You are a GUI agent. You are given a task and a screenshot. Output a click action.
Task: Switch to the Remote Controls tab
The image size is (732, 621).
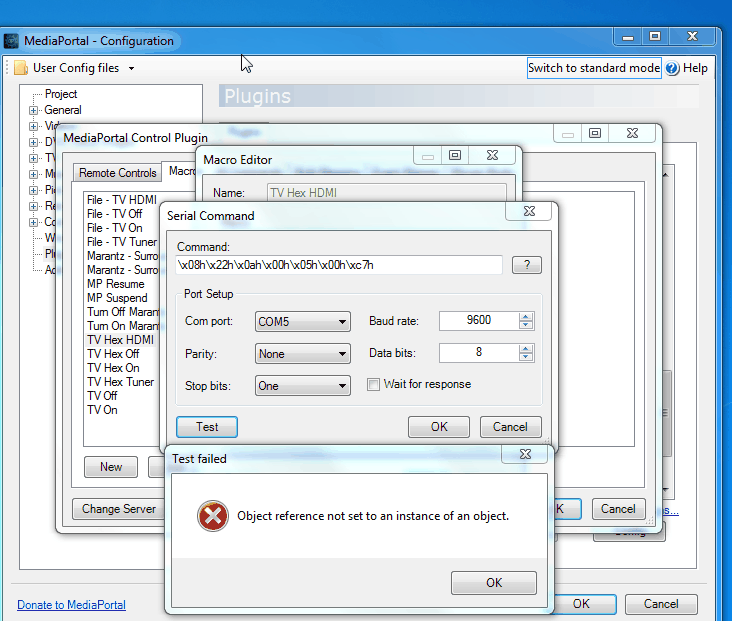117,173
